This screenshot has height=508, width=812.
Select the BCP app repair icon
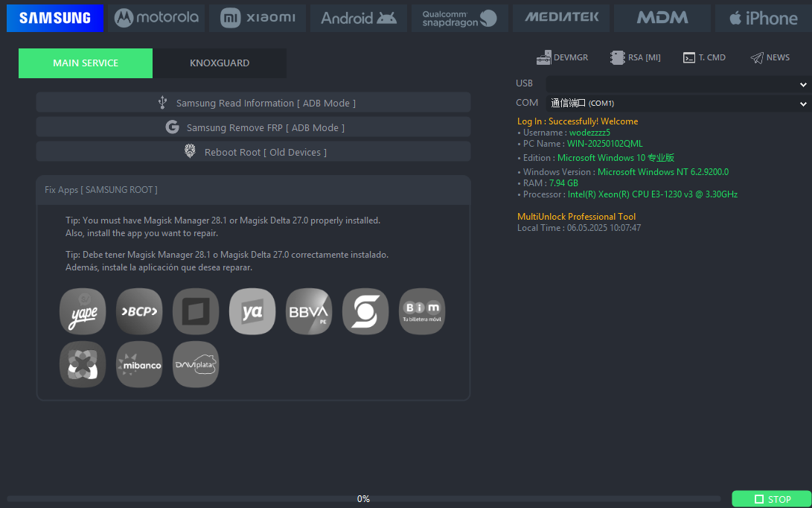pos(138,311)
